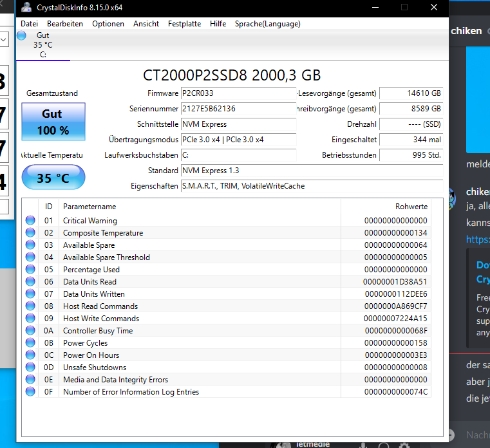This screenshot has width=490, height=448.
Task: Click the status orb of Unsafe Shutdowns row
Action: [x=30, y=367]
